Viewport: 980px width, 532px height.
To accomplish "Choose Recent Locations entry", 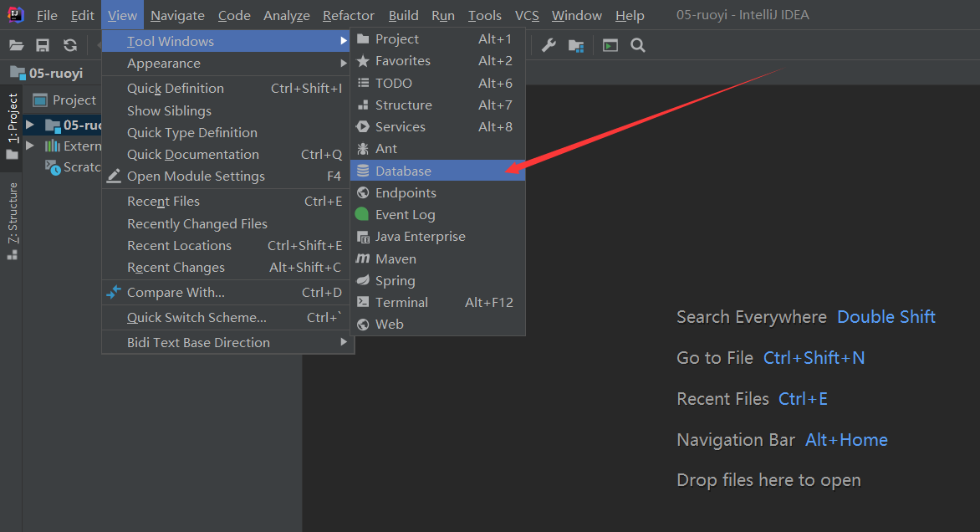I will pyautogui.click(x=227, y=246).
